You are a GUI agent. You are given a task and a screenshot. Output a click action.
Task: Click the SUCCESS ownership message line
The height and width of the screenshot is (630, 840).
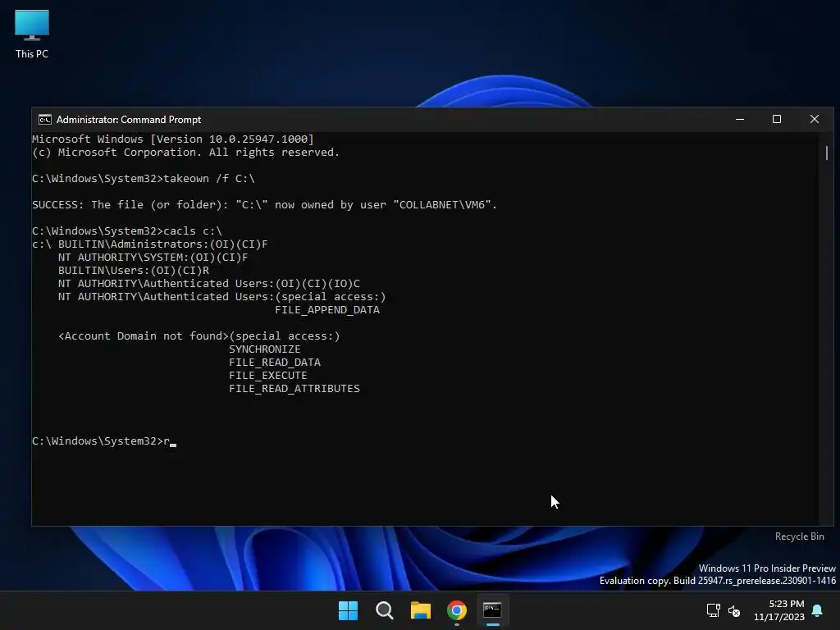pos(264,204)
